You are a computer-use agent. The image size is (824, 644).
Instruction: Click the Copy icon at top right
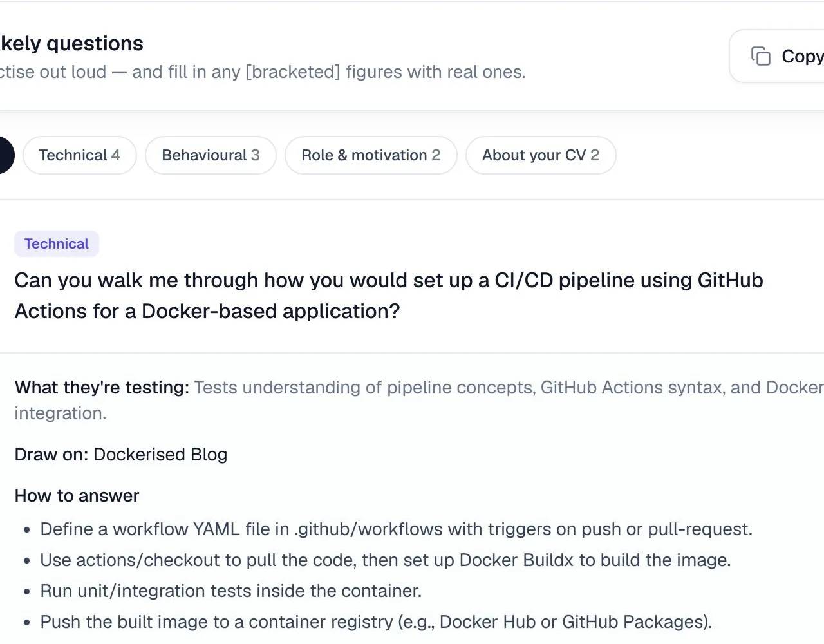[760, 56]
